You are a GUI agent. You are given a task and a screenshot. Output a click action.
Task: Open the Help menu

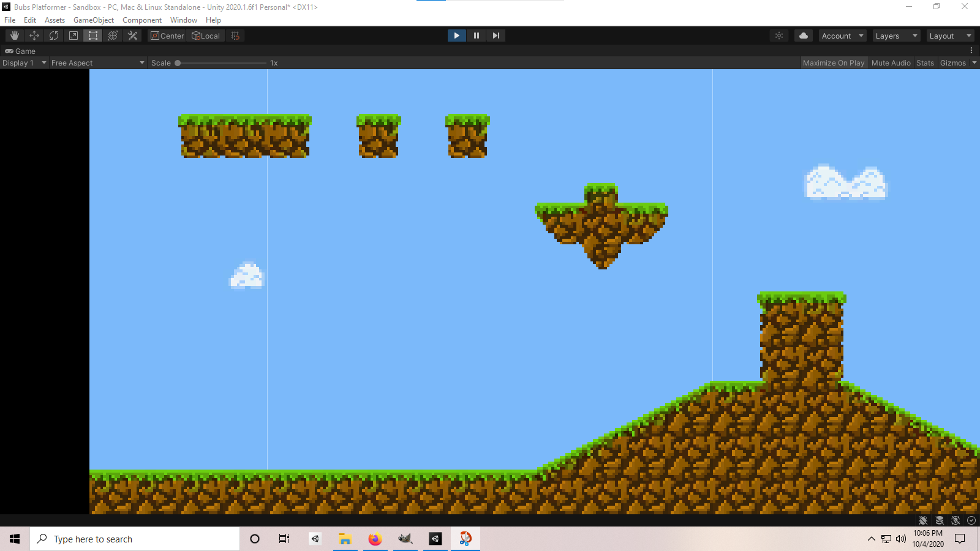point(213,20)
